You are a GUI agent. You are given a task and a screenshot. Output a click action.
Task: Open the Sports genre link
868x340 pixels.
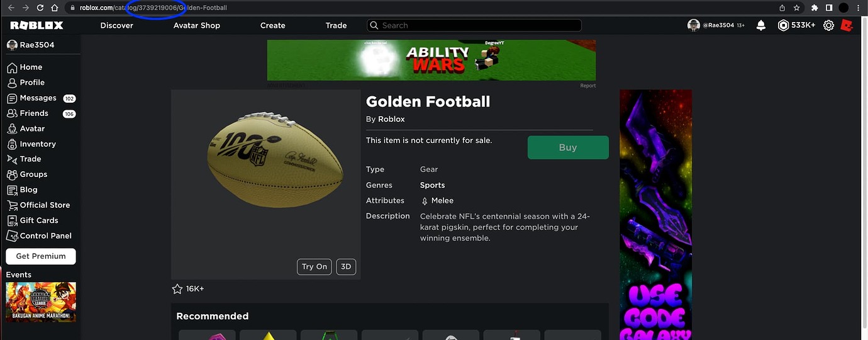[x=433, y=185]
